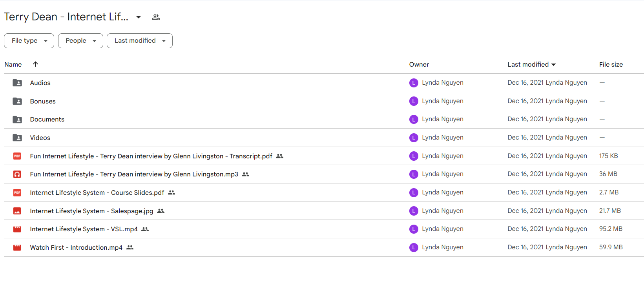Sort by the Name column header
This screenshot has width=644, height=285.
[x=13, y=64]
